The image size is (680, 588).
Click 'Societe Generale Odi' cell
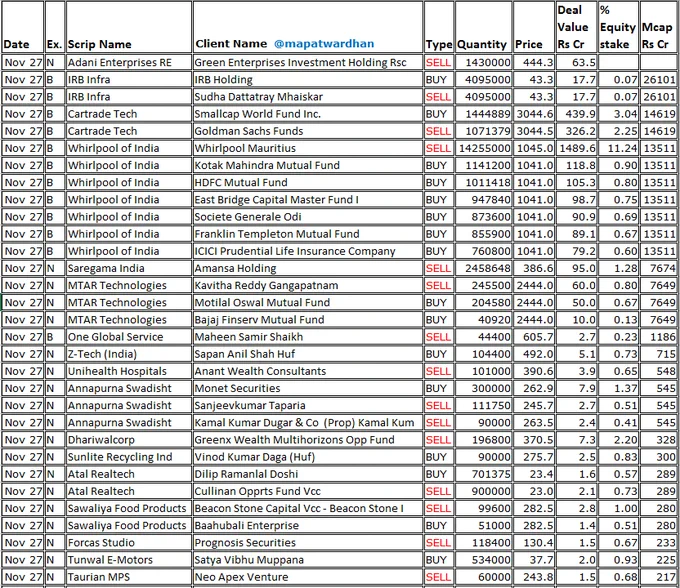click(308, 217)
